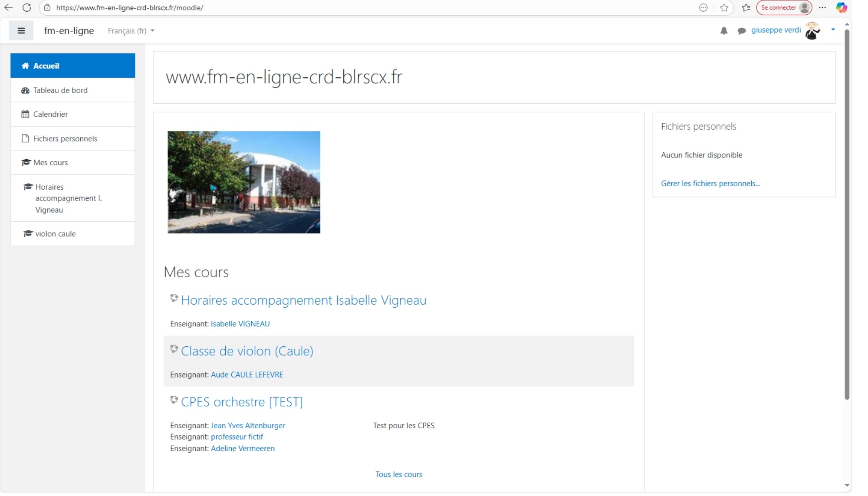
Task: Click the browser refresh icon
Action: 26,7
